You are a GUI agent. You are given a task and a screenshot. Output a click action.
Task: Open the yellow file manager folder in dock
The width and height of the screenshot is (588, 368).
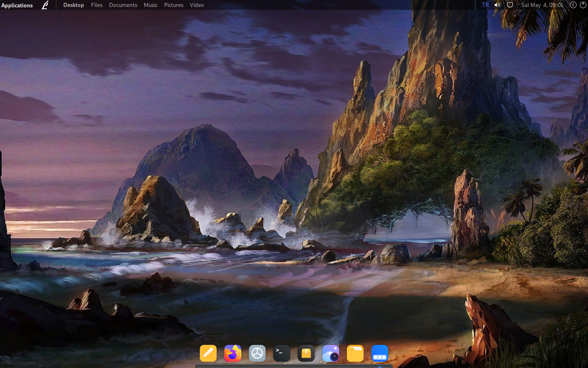point(355,353)
